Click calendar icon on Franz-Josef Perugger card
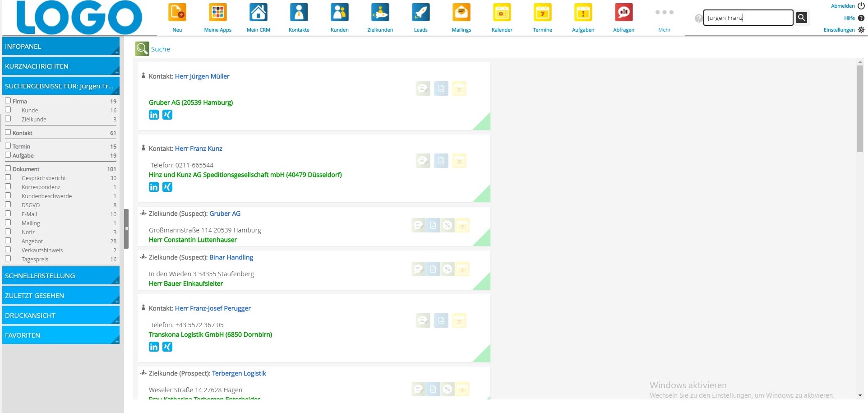Image resolution: width=868 pixels, height=413 pixels. [459, 320]
